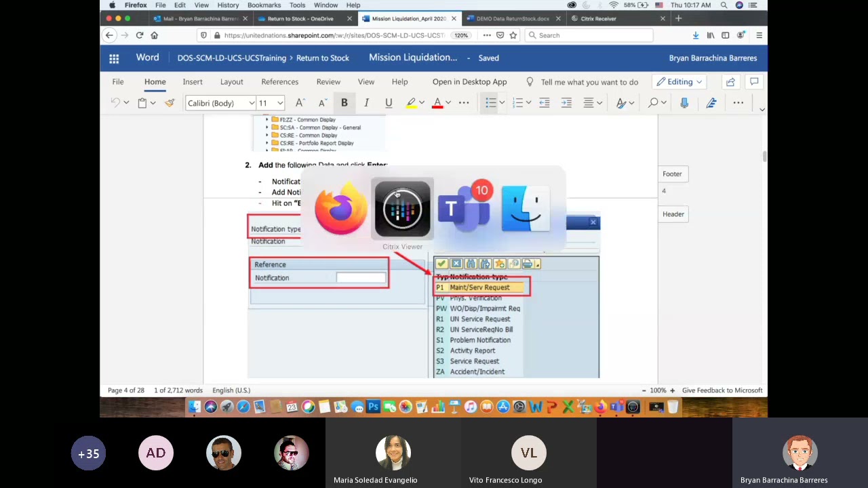
Task: Apply the yellow text highlight color
Action: pyautogui.click(x=411, y=103)
